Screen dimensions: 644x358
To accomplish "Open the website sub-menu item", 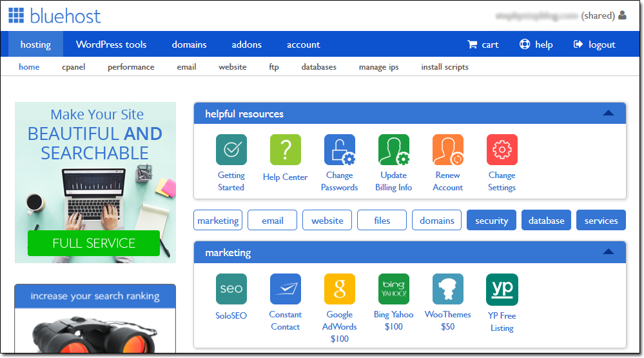I will coord(233,66).
